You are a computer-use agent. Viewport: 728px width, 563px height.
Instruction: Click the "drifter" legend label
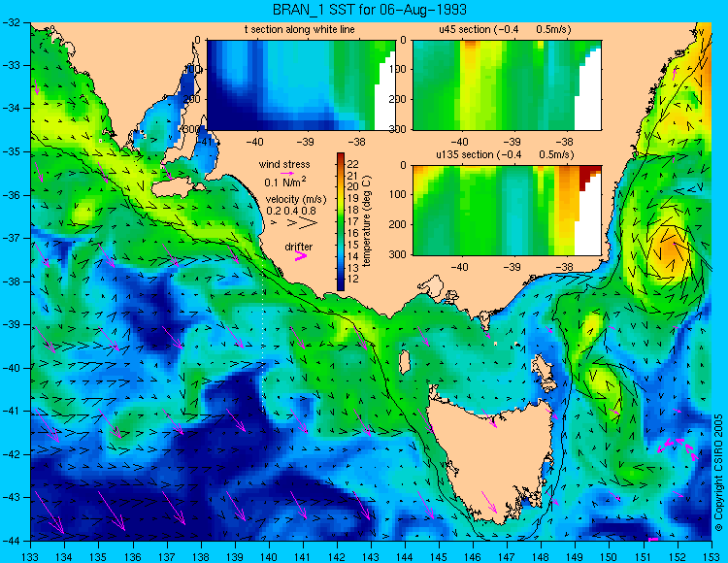[x=299, y=247]
